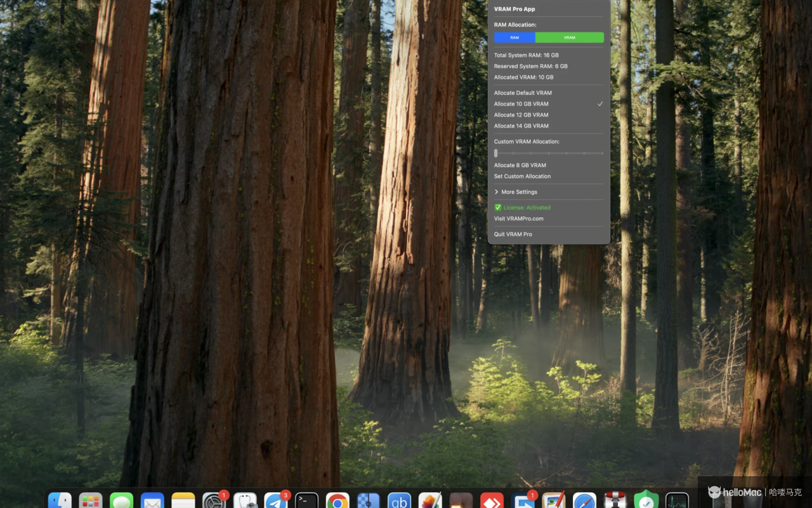Image resolution: width=812 pixels, height=508 pixels.
Task: Open the red-white lifebuoy dock icon
Action: pos(615,502)
